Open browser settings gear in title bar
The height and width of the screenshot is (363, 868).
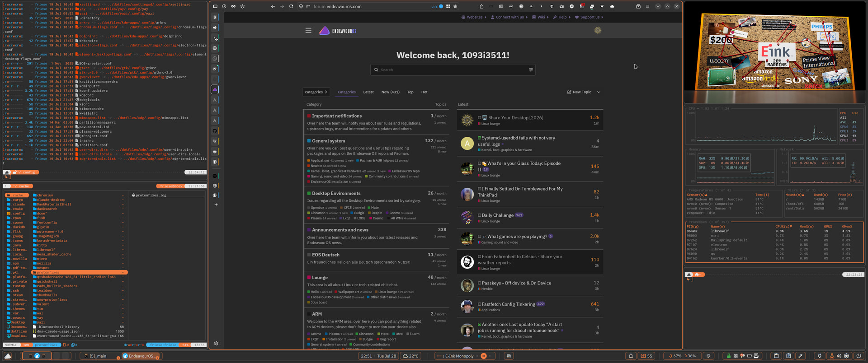242,6
